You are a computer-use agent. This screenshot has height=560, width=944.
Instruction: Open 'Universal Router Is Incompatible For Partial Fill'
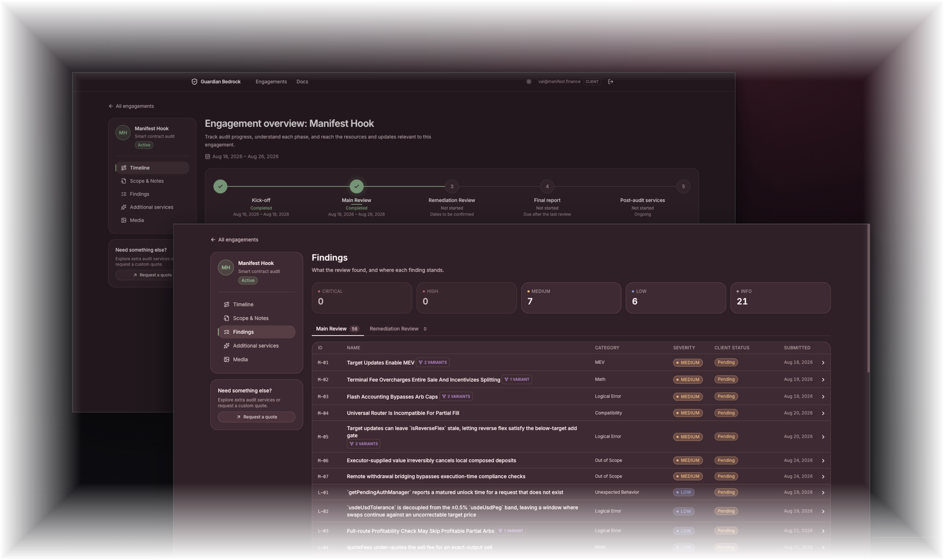403,413
